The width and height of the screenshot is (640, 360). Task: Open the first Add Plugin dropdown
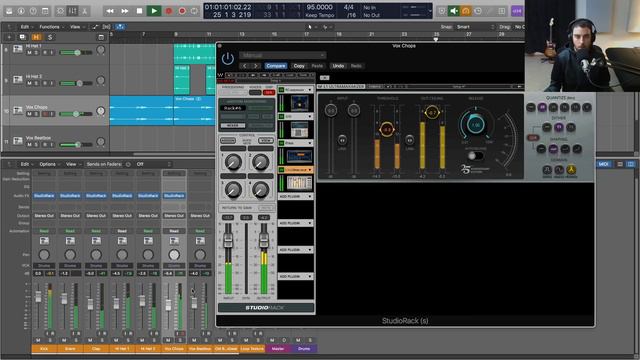[x=296, y=196]
